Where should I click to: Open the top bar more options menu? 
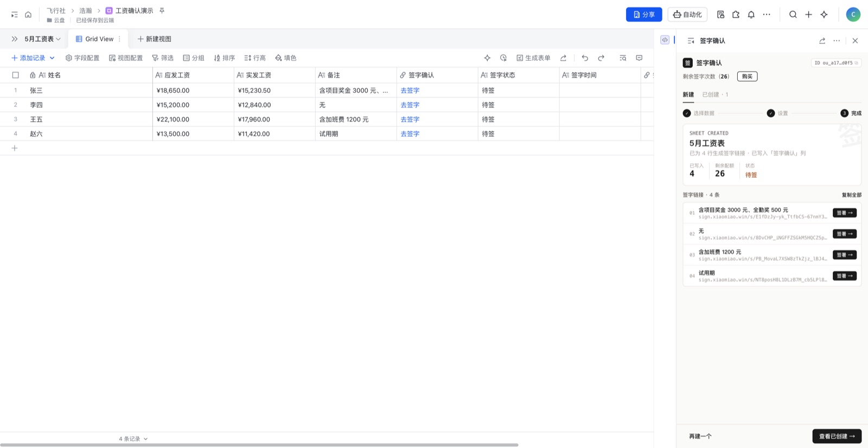pyautogui.click(x=767, y=15)
